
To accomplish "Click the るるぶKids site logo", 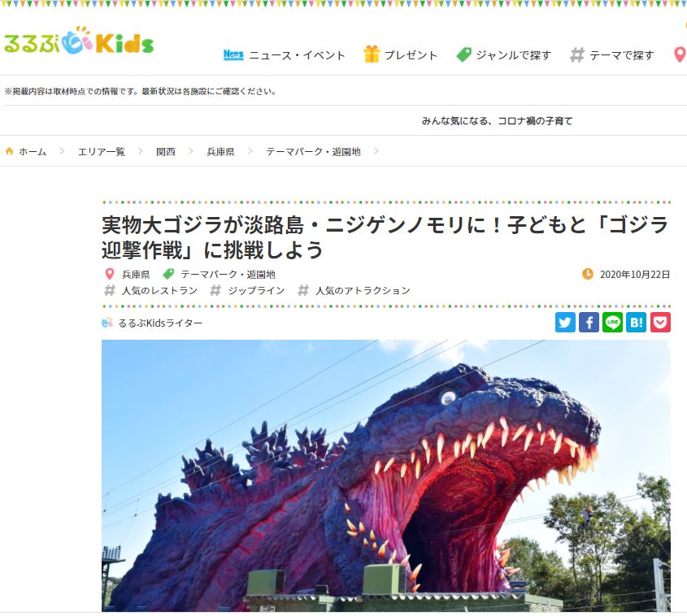I will 79,41.
